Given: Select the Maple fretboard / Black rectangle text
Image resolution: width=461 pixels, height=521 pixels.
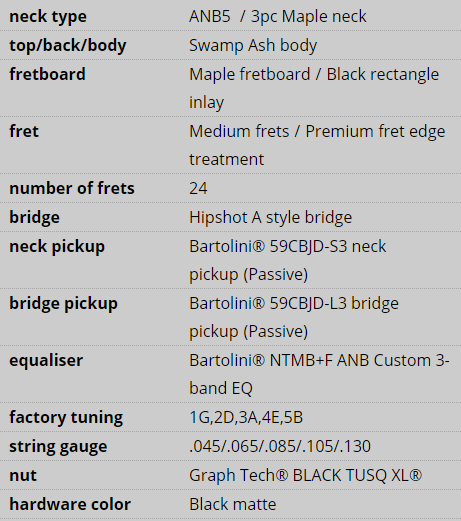Looking at the screenshot, I should click(x=314, y=74).
